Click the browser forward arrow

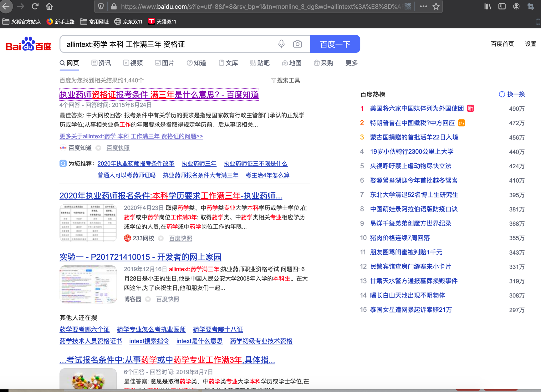(x=21, y=6)
